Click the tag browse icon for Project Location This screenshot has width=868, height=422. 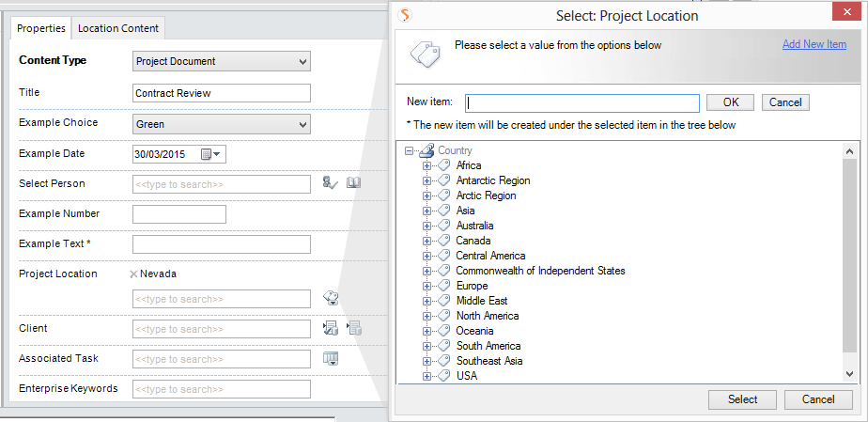(331, 298)
